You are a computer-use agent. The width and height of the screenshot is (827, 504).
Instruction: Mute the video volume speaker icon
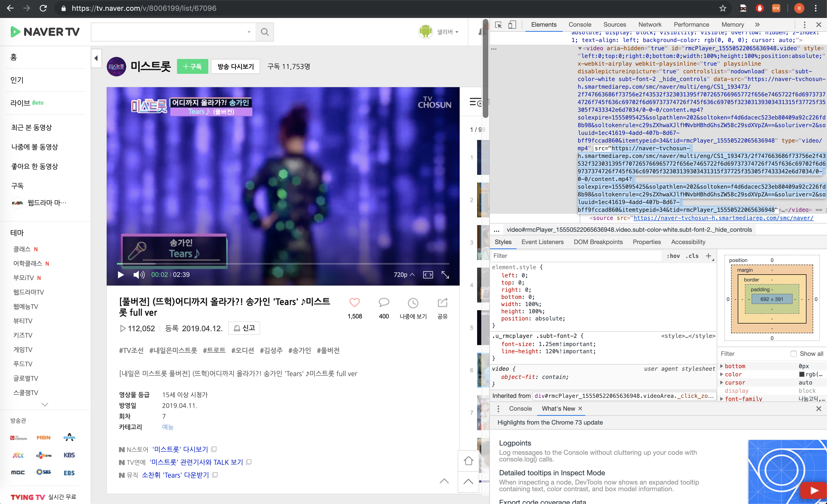pyautogui.click(x=139, y=275)
